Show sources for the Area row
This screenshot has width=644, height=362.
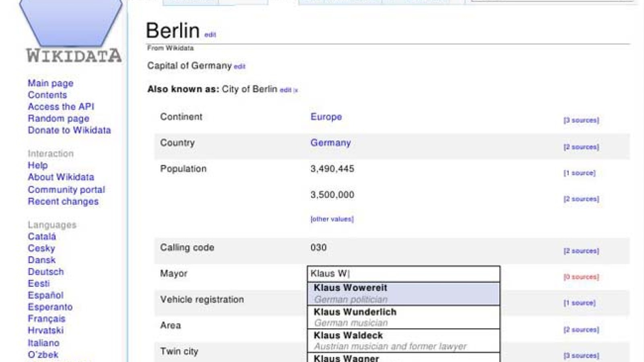pos(581,330)
